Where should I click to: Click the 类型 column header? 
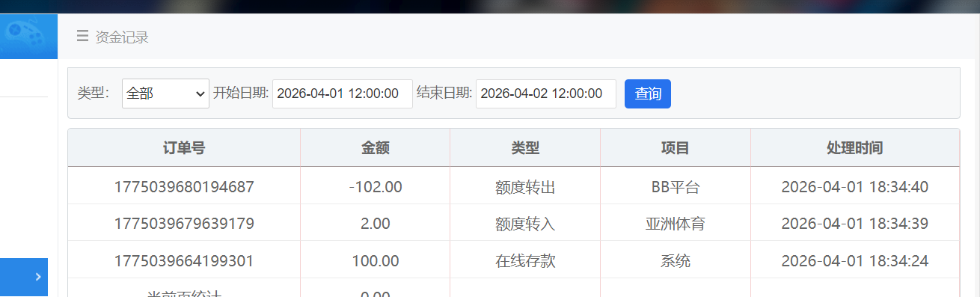click(x=525, y=147)
